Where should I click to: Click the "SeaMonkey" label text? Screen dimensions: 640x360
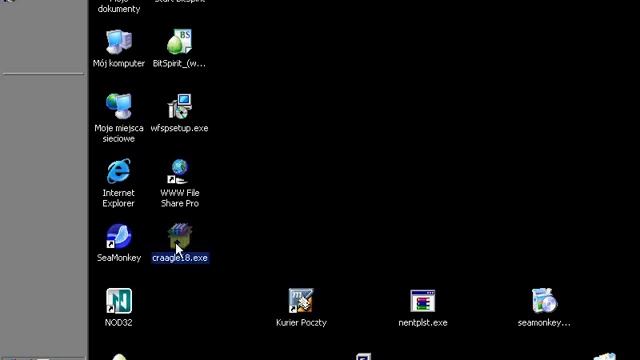[x=119, y=258]
